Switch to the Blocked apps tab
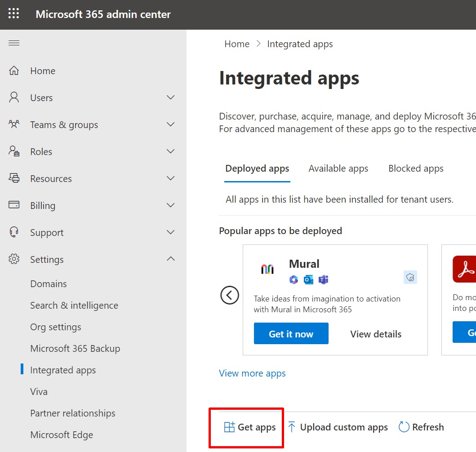476x452 pixels. pos(416,168)
